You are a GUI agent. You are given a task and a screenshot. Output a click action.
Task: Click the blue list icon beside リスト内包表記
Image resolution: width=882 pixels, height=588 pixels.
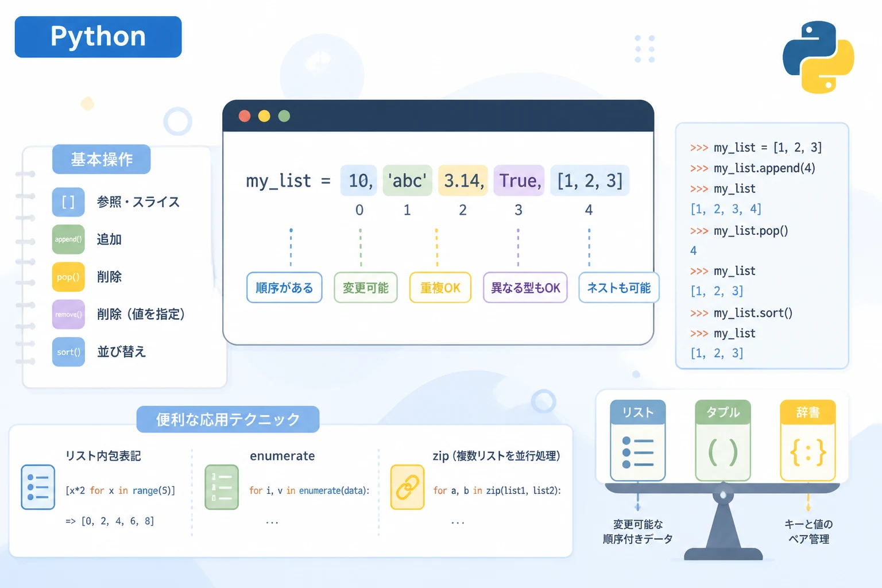click(x=38, y=488)
